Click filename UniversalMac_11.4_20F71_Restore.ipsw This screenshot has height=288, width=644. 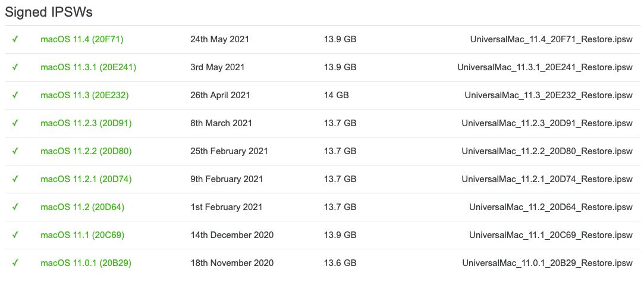click(551, 39)
